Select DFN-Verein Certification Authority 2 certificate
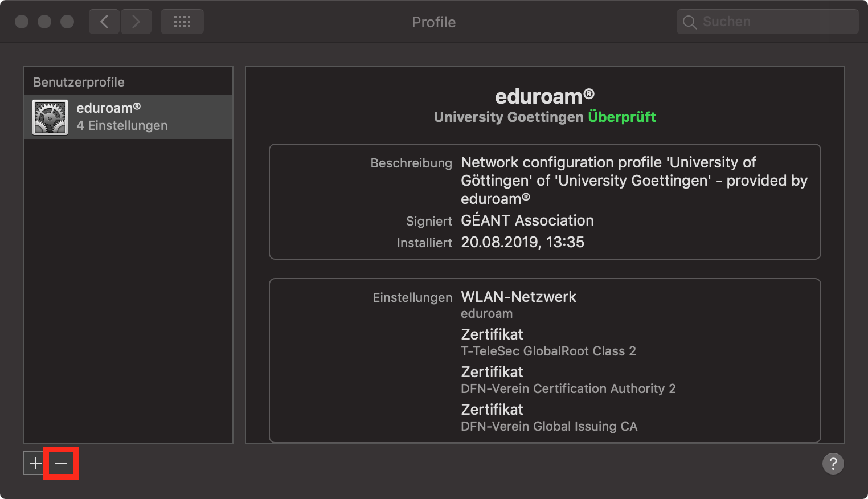 coord(568,380)
